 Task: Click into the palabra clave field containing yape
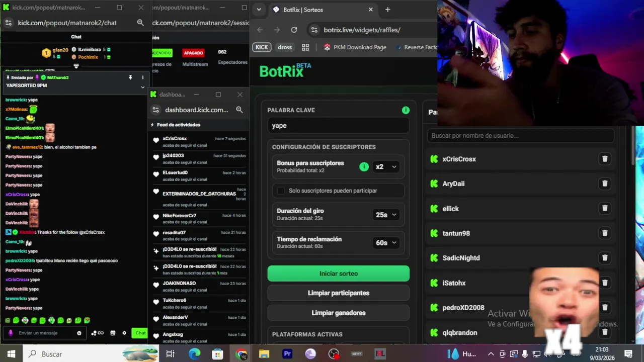point(339,126)
